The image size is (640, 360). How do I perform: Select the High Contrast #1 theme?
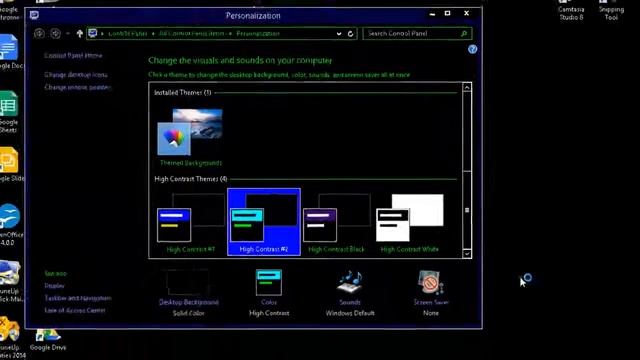191,223
